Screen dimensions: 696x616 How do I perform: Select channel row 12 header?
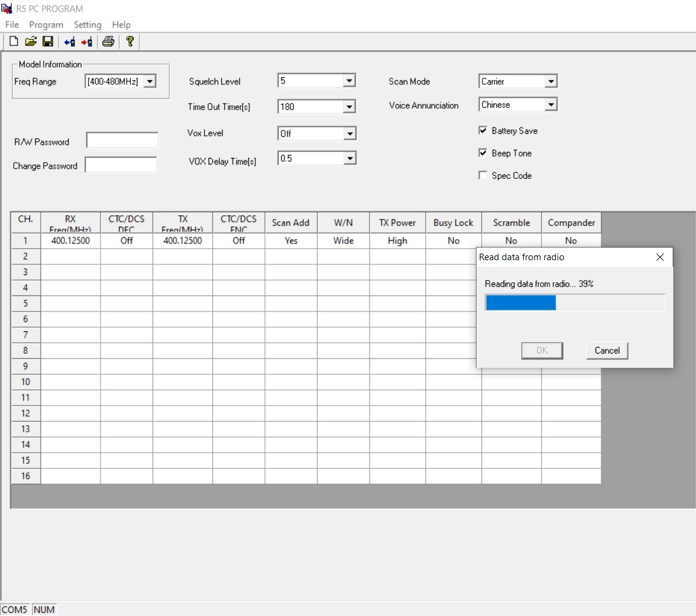click(x=25, y=413)
